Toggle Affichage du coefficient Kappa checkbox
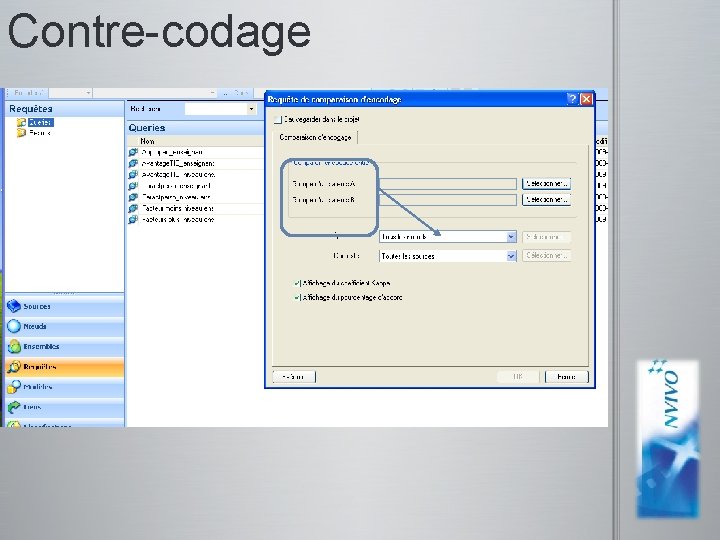Viewport: 720px width, 540px height. click(x=297, y=283)
